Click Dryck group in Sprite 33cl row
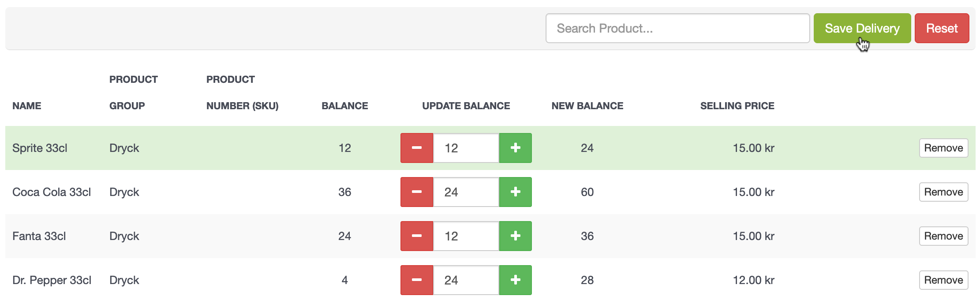The height and width of the screenshot is (303, 980). click(x=124, y=148)
